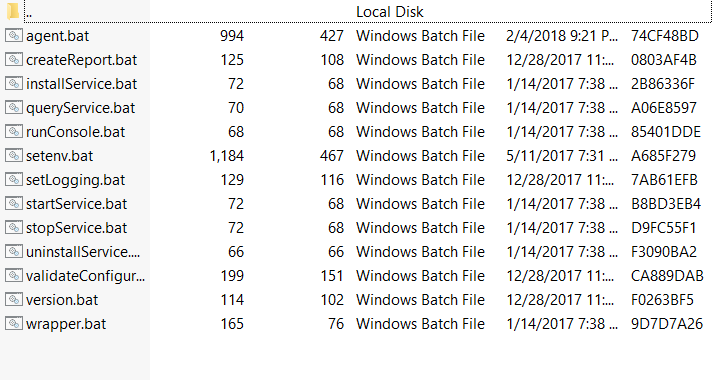Viewport: 712px width, 389px height.
Task: Click the parent folder icon
Action: [x=13, y=11]
